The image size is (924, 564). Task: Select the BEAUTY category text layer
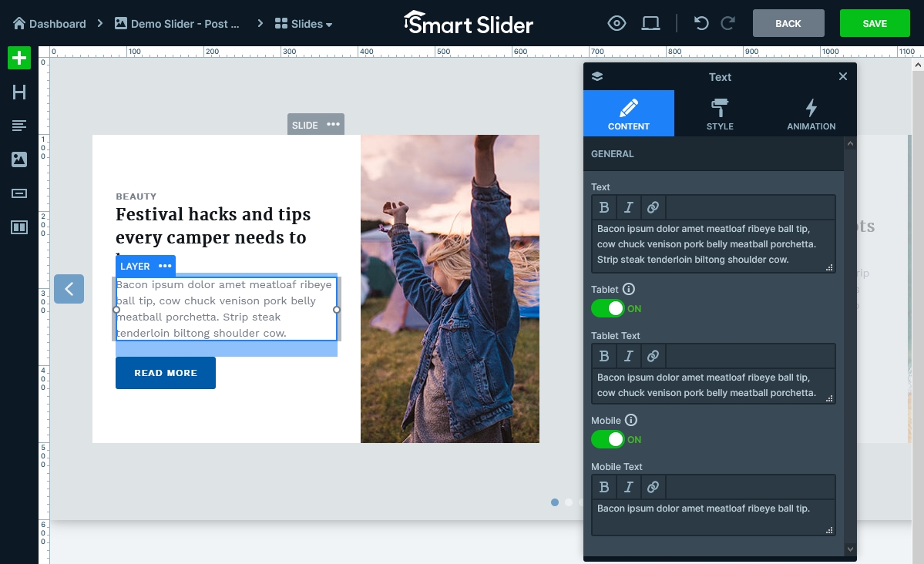136,196
